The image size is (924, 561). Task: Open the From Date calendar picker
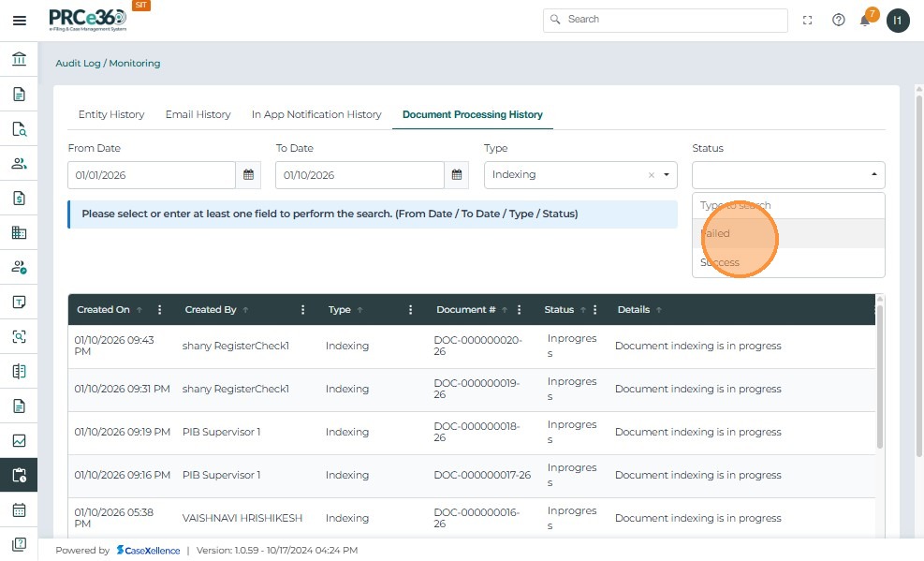coord(248,175)
